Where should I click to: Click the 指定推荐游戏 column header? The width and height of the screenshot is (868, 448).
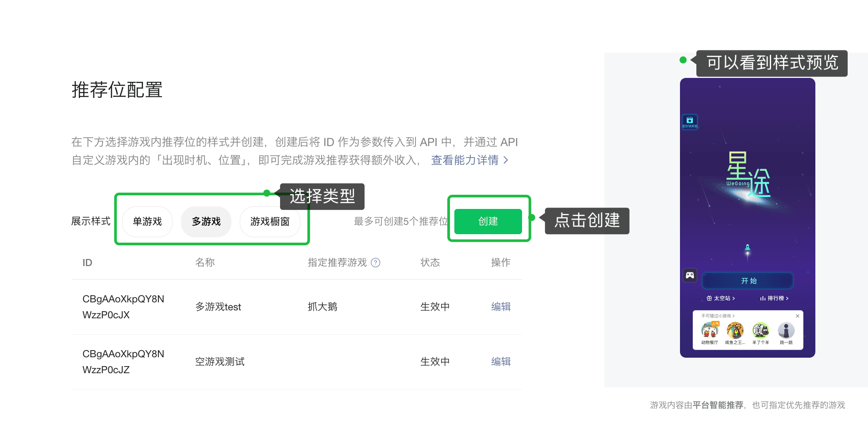coord(337,263)
